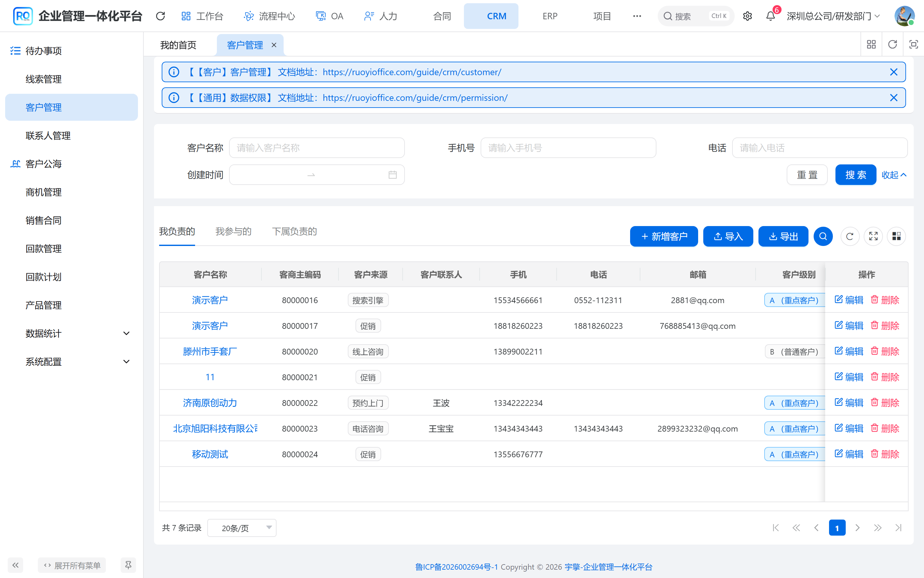The image size is (924, 578).
Task: Open the tab grid menu icon
Action: [871, 45]
